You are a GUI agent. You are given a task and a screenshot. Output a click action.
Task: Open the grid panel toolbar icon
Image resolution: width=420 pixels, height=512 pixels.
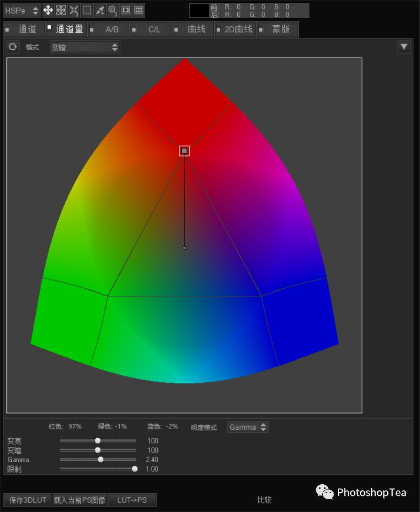pyautogui.click(x=138, y=10)
